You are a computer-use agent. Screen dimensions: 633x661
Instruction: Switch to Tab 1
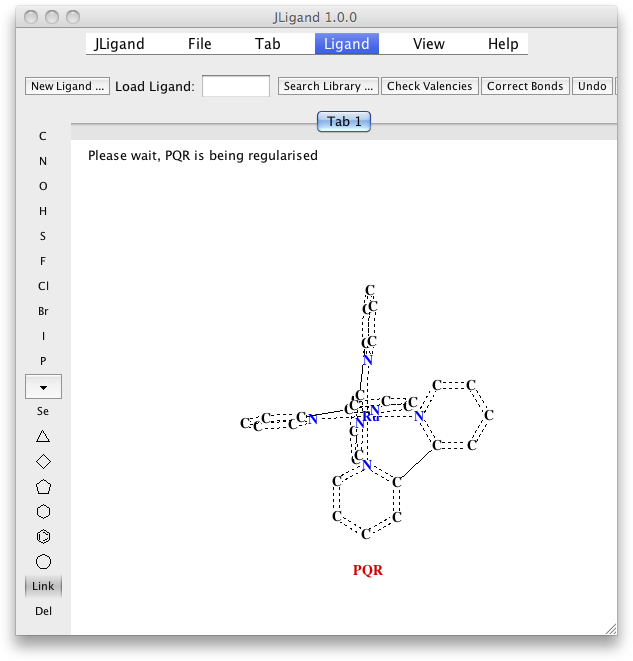[x=344, y=121]
